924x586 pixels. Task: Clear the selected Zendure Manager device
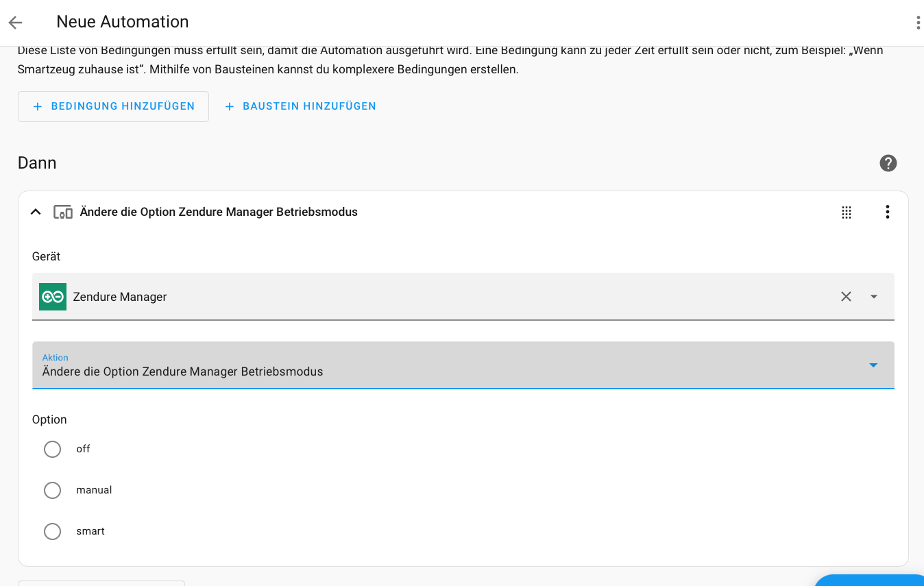pyautogui.click(x=846, y=296)
